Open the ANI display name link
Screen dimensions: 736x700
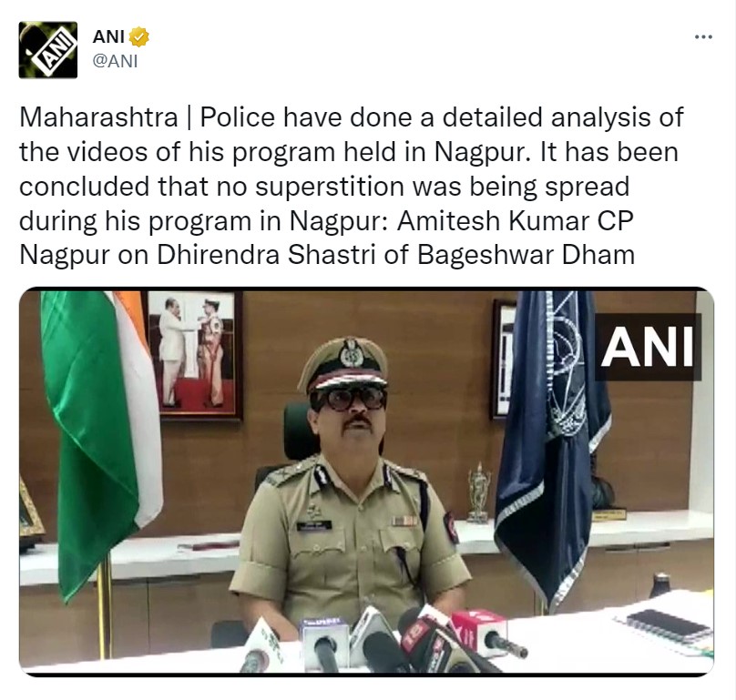pyautogui.click(x=108, y=36)
